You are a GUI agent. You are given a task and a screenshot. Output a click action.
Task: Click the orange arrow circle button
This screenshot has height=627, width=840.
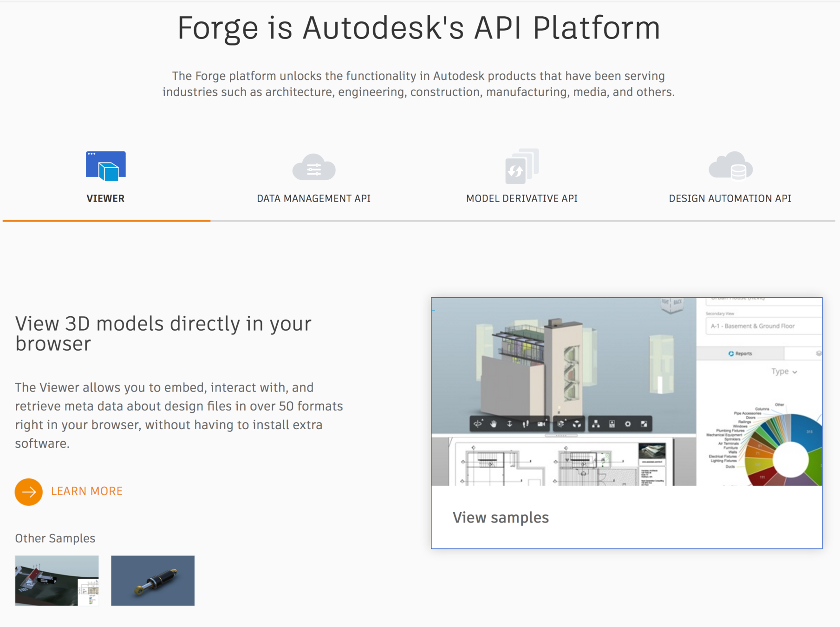click(29, 491)
